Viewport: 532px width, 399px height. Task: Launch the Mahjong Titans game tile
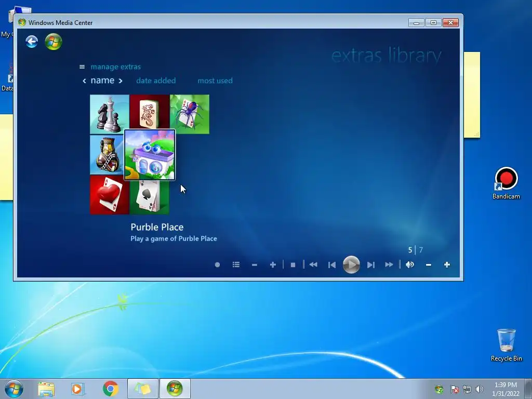point(149,112)
